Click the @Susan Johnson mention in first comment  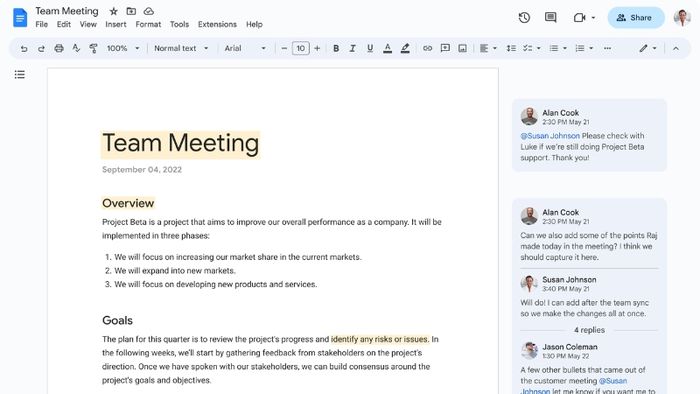(x=550, y=136)
